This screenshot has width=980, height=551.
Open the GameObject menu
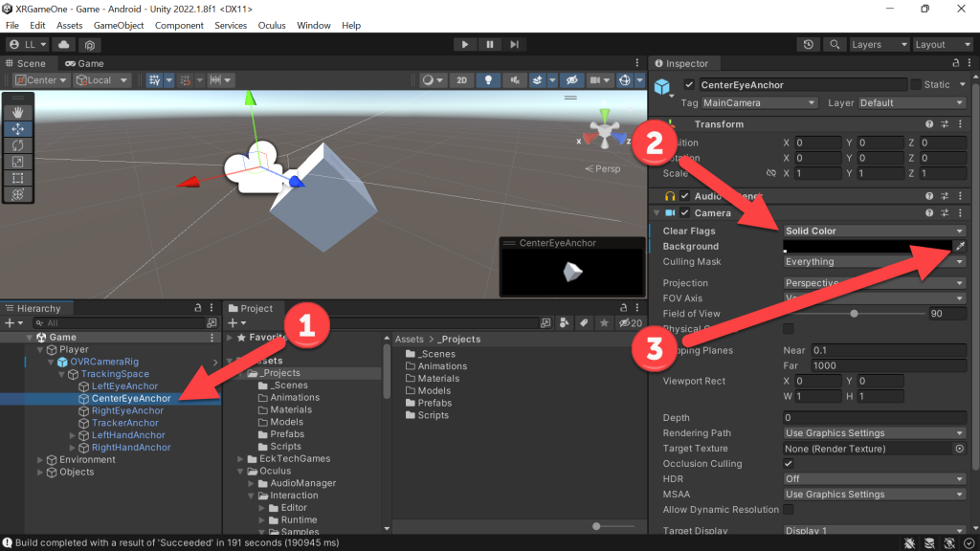click(119, 26)
